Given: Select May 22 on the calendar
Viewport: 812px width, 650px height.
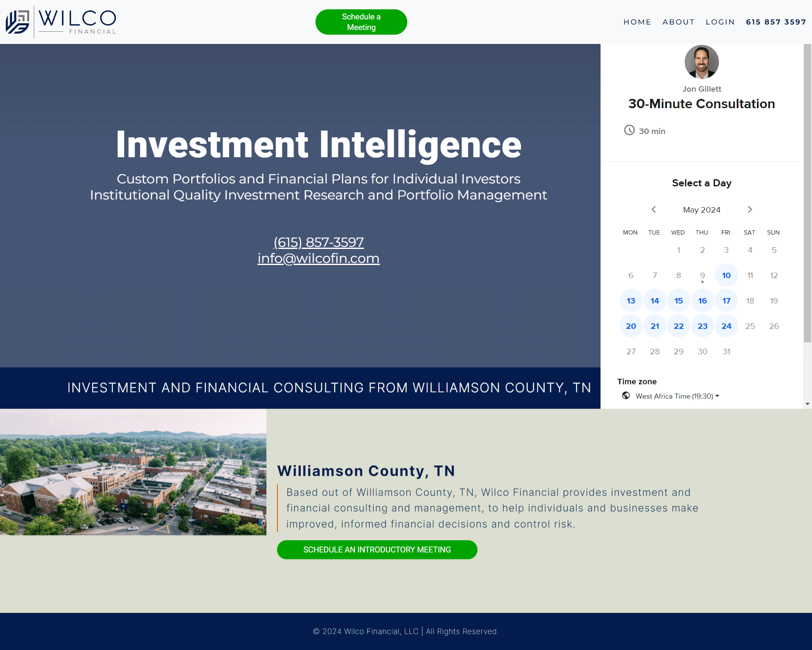Looking at the screenshot, I should [x=678, y=326].
